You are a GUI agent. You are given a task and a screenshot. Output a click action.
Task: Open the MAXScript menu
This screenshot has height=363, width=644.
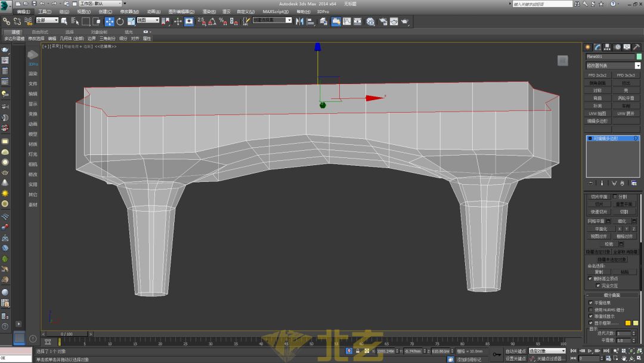tap(275, 11)
